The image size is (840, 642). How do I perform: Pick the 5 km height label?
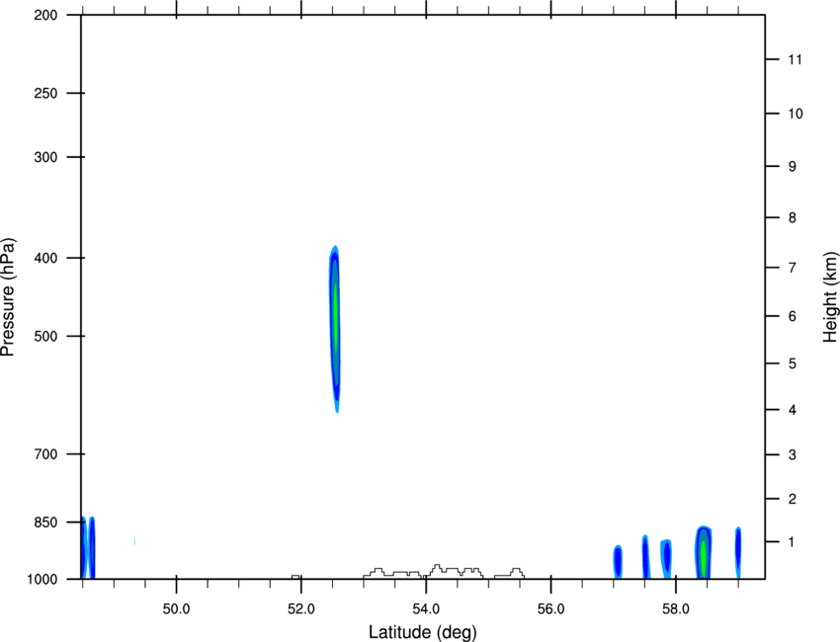793,364
